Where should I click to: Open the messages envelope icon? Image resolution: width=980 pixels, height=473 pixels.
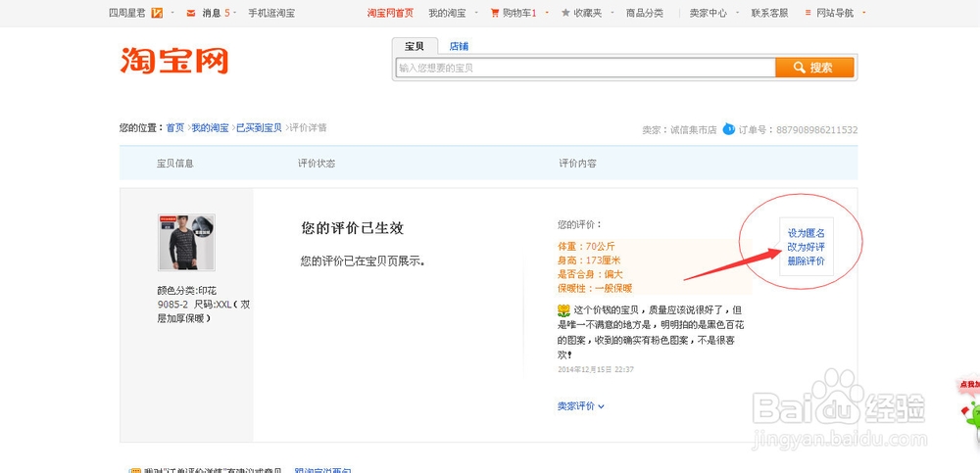[x=191, y=13]
